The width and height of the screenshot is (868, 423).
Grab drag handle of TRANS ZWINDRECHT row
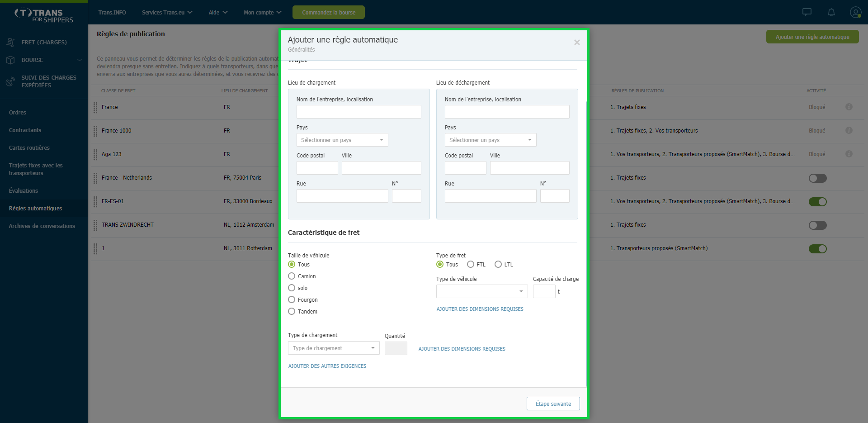coord(95,225)
